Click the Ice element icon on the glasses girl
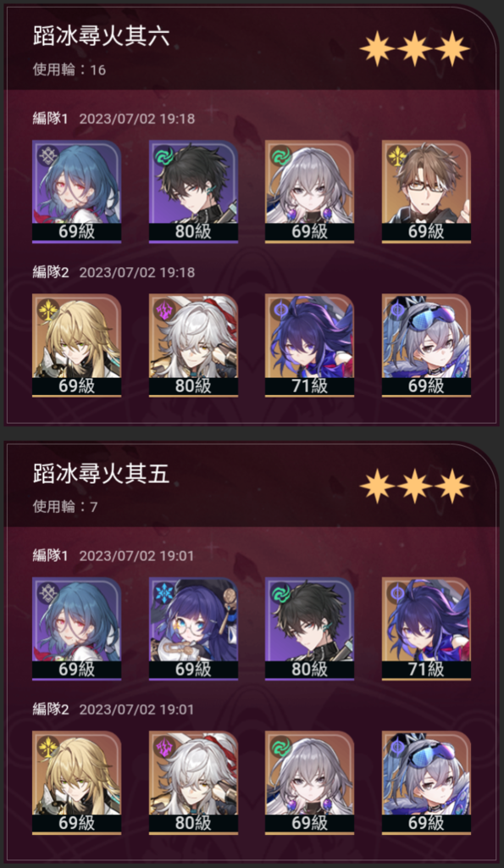Viewport: 504px width, 868px height. click(x=163, y=593)
